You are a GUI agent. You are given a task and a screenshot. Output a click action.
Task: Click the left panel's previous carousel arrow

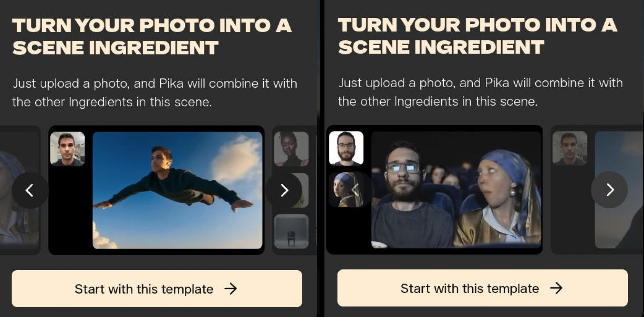coord(30,191)
